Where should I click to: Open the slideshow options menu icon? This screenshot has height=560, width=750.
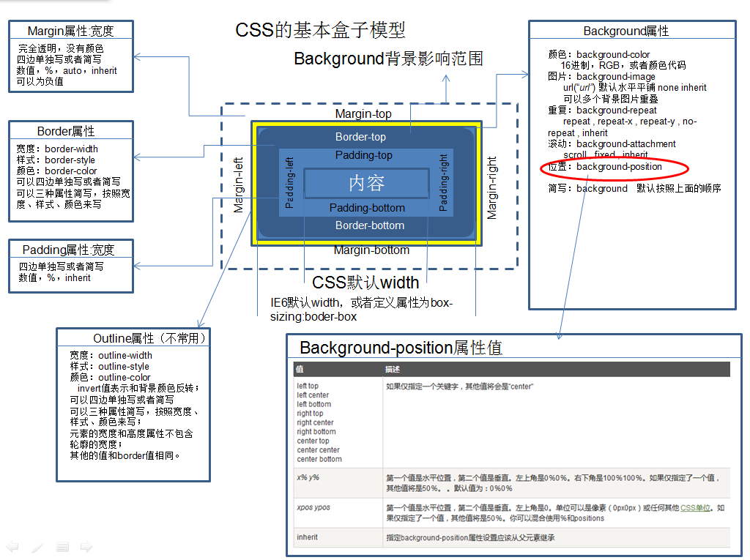[x=62, y=546]
